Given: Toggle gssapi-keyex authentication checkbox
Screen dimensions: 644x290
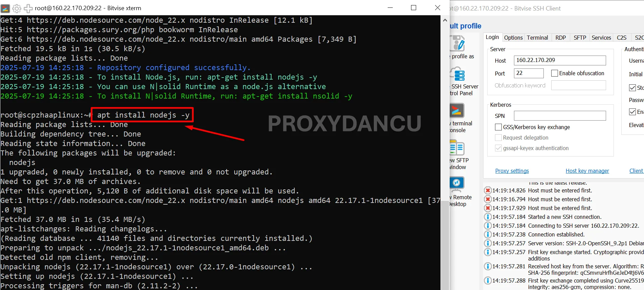Looking at the screenshot, I should coord(498,148).
